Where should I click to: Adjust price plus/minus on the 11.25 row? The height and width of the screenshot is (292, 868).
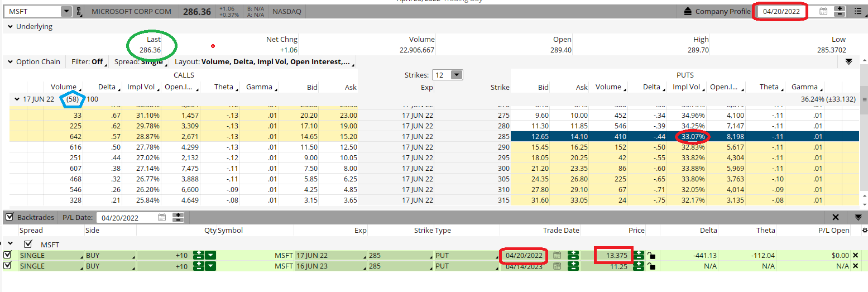(639, 266)
